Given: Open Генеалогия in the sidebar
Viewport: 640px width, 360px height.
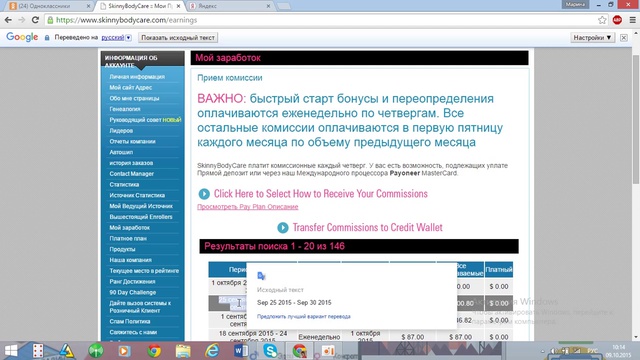Looking at the screenshot, I should pos(125,109).
